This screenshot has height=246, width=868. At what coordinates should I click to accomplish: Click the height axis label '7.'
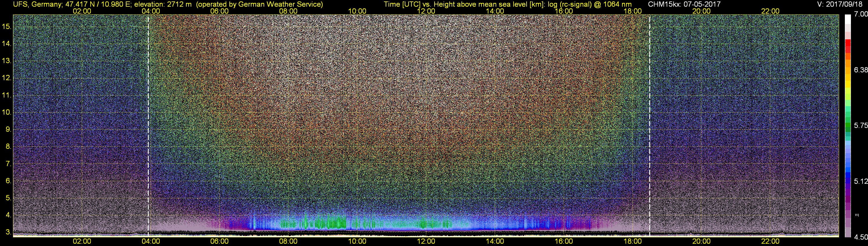[9, 164]
